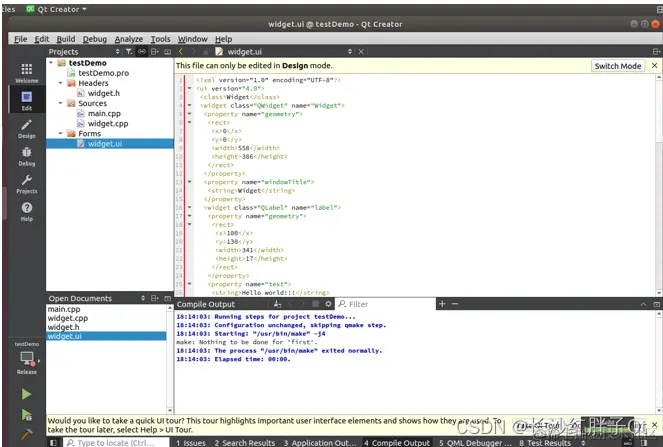Screen dimensions: 663x447
Task: Select widget.h in project tree
Action: (104, 93)
